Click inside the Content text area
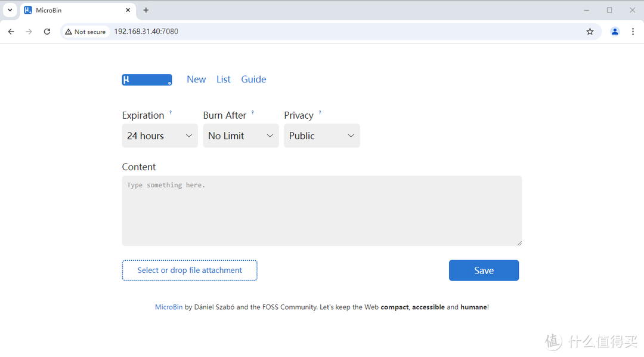This screenshot has height=357, width=644. point(322,211)
